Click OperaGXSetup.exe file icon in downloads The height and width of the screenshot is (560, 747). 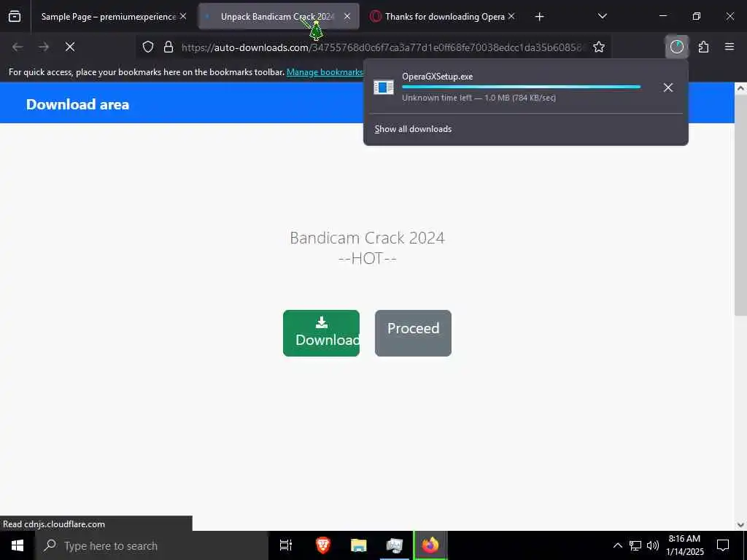click(x=384, y=87)
